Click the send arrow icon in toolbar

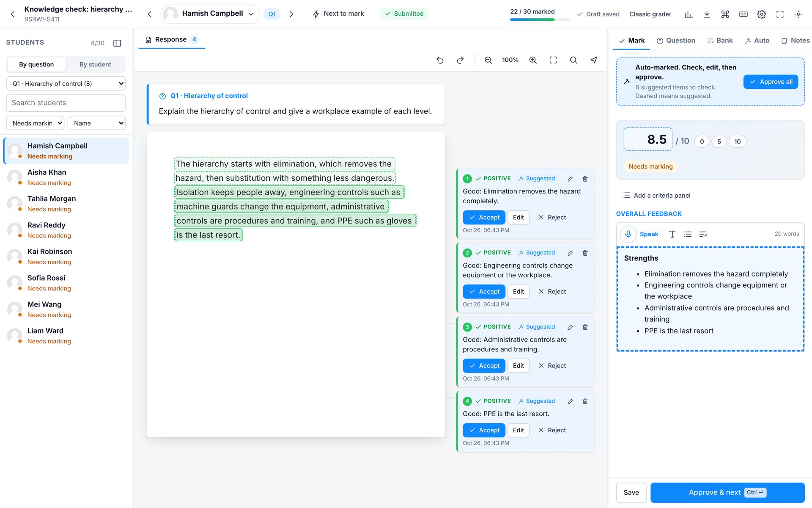(594, 60)
